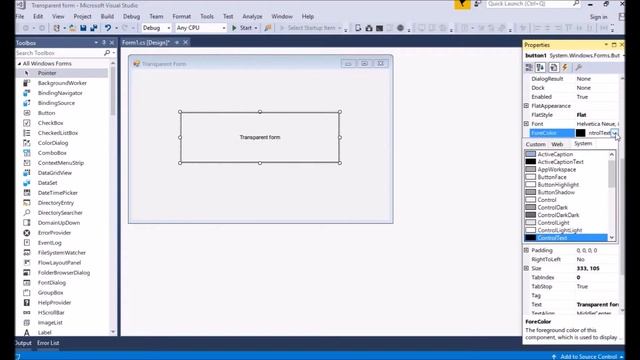Choose the ErrorProvider control icon
This screenshot has height=360, width=640.
(x=27, y=233)
